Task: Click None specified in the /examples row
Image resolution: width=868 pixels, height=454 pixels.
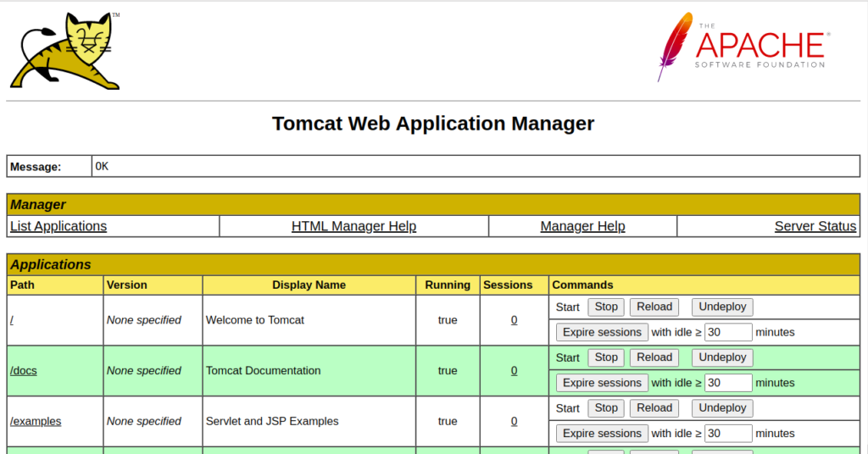Action: [144, 421]
